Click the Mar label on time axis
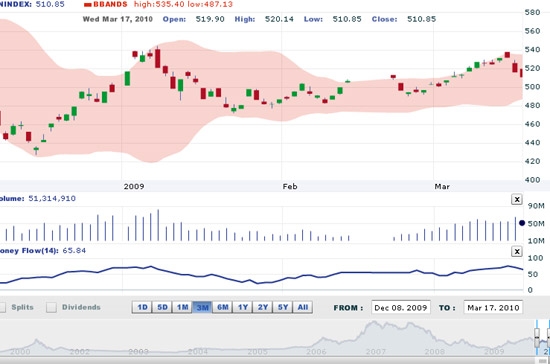Screen dimensions: 550x364 pos(442,187)
